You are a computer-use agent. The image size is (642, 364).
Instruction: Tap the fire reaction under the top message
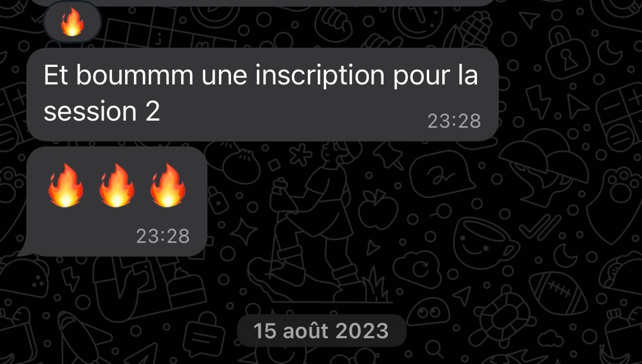coord(72,23)
